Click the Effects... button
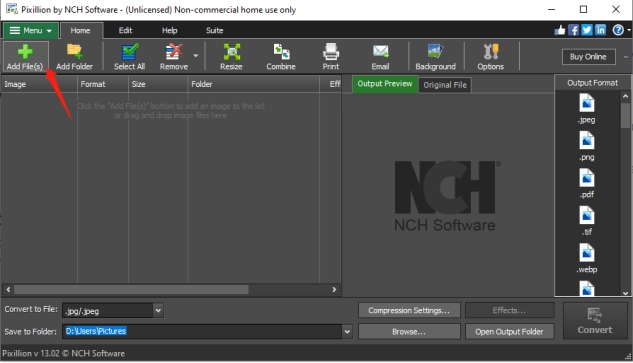The height and width of the screenshot is (363, 633). tap(509, 311)
